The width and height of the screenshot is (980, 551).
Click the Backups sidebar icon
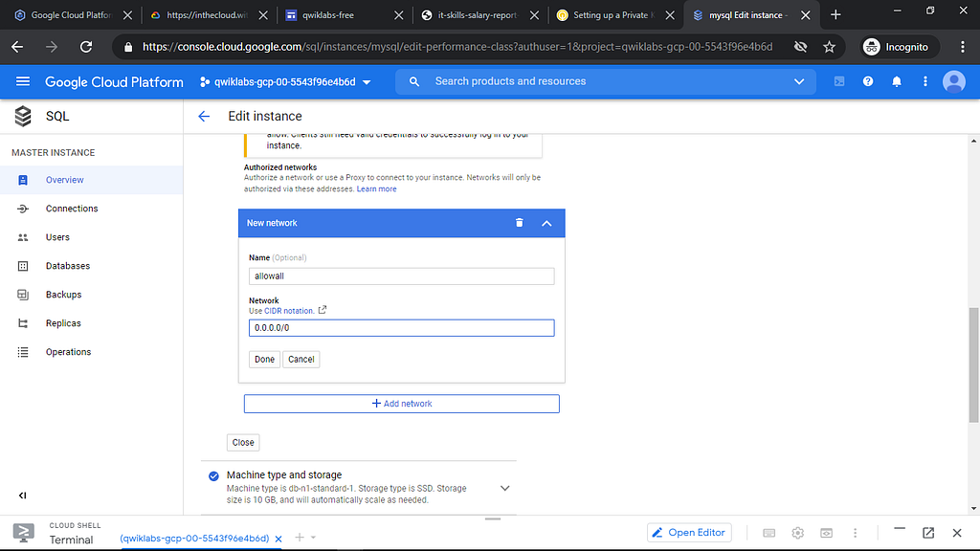coord(23,295)
